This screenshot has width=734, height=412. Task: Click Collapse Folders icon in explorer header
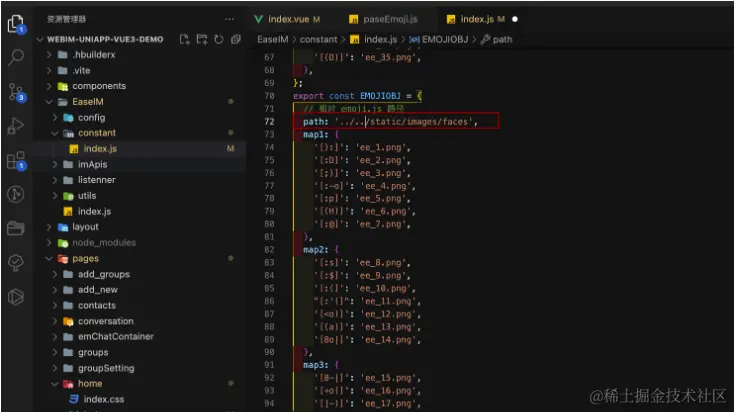tap(235, 39)
